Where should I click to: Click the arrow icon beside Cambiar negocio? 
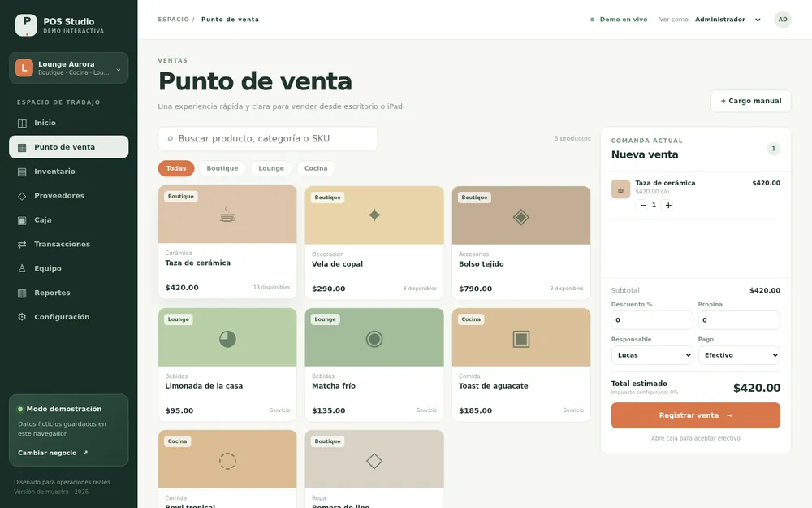[85, 453]
